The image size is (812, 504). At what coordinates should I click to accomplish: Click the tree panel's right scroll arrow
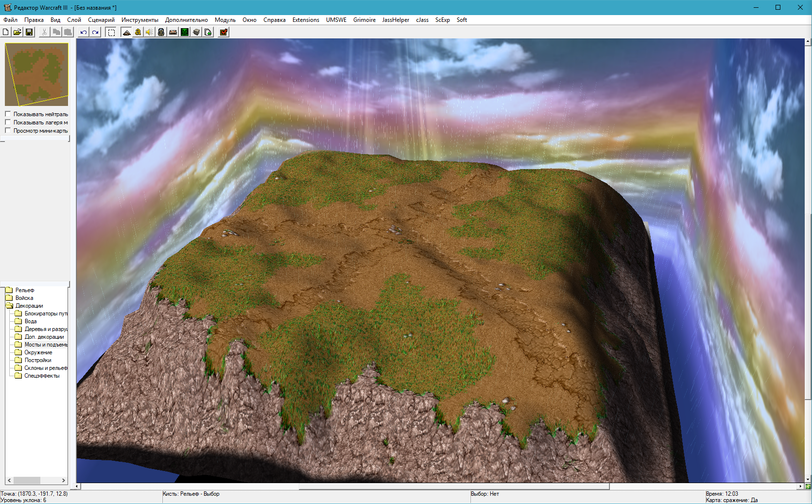coord(64,480)
